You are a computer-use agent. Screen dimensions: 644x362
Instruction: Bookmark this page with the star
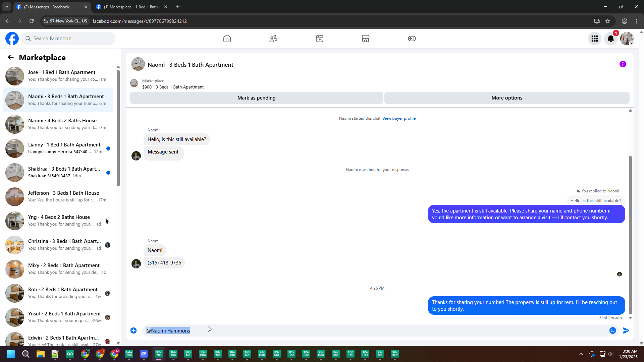[x=608, y=21]
